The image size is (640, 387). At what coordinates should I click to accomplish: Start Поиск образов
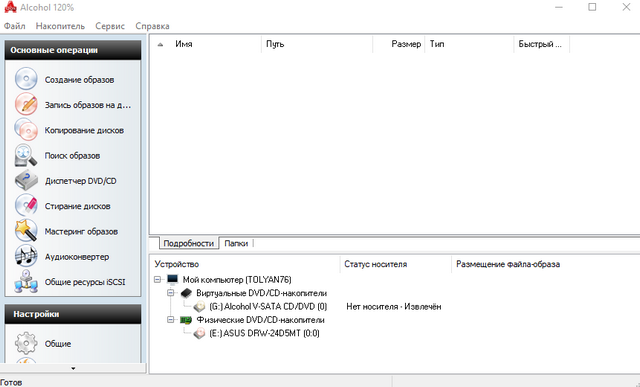(72, 156)
